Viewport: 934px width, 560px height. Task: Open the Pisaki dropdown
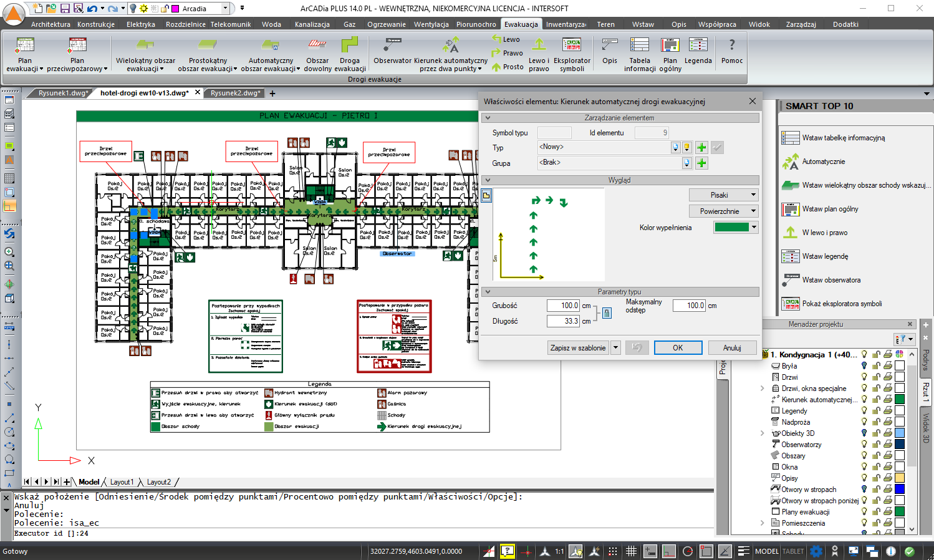point(723,195)
